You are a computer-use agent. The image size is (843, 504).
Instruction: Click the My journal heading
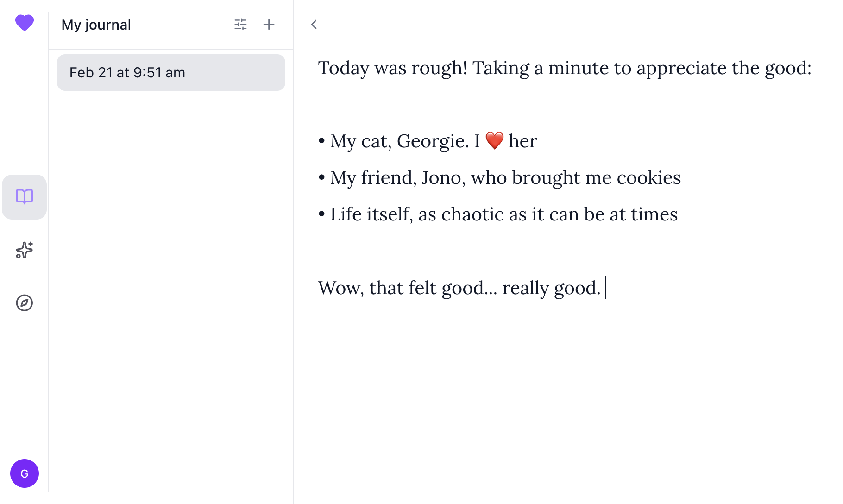96,25
